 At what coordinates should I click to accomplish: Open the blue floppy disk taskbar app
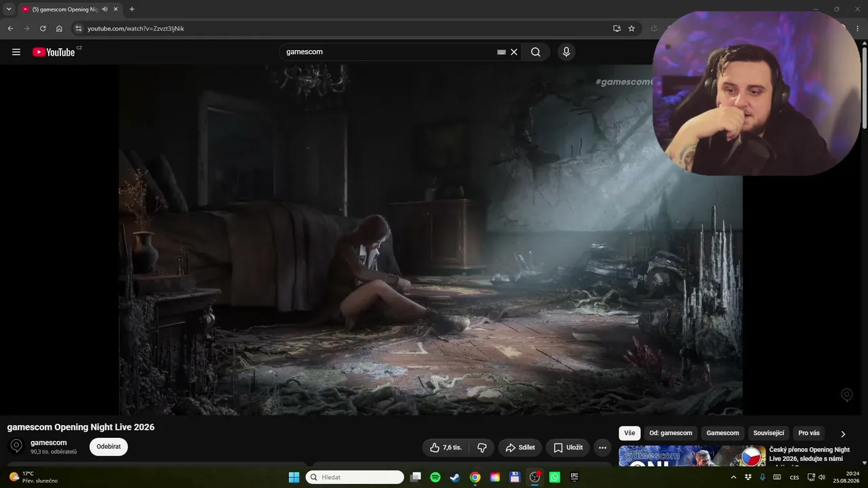click(x=515, y=477)
